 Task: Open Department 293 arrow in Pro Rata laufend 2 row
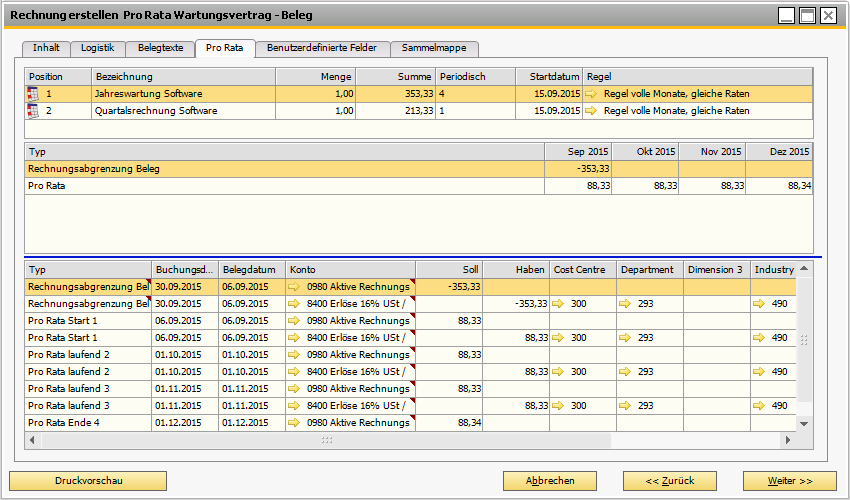(626, 372)
